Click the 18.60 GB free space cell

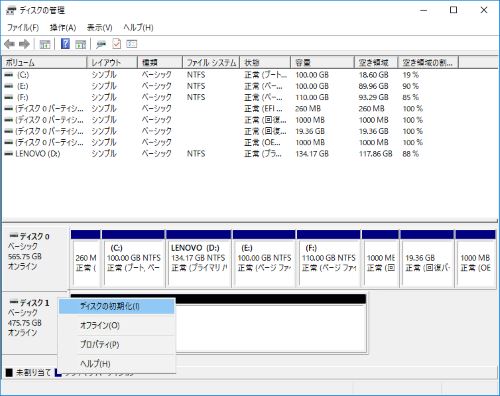tap(374, 75)
